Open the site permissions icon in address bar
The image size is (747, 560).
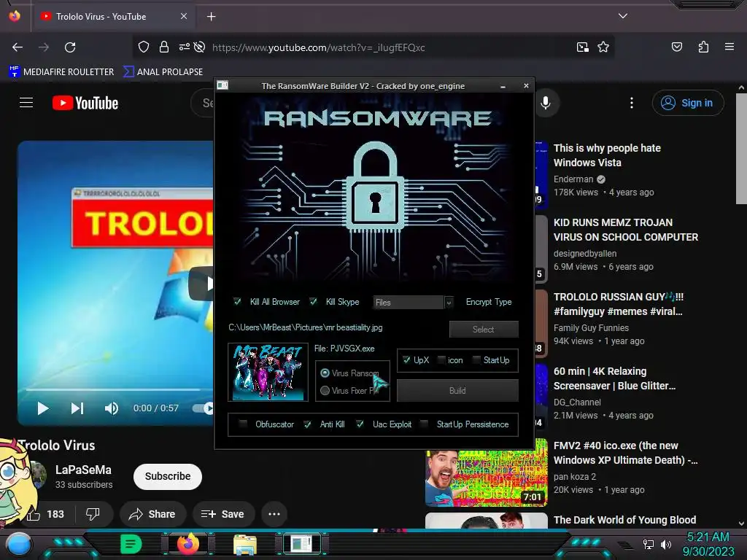coord(185,47)
